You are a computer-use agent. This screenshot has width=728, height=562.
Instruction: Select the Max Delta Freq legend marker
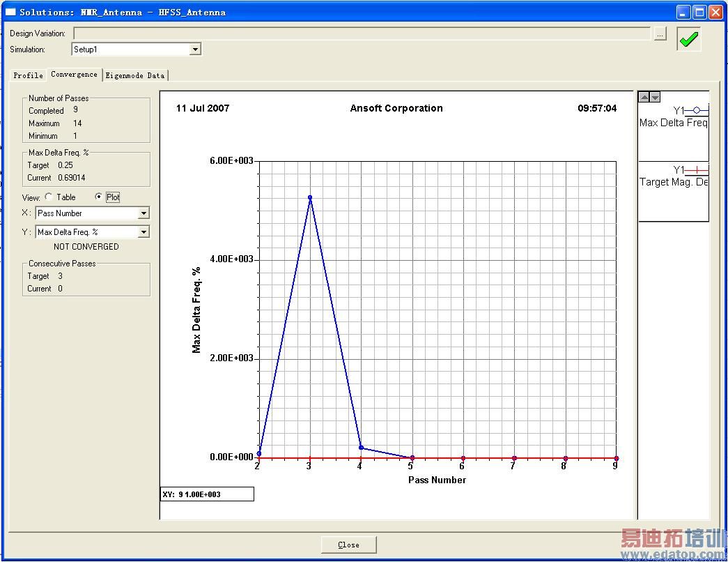click(697, 110)
